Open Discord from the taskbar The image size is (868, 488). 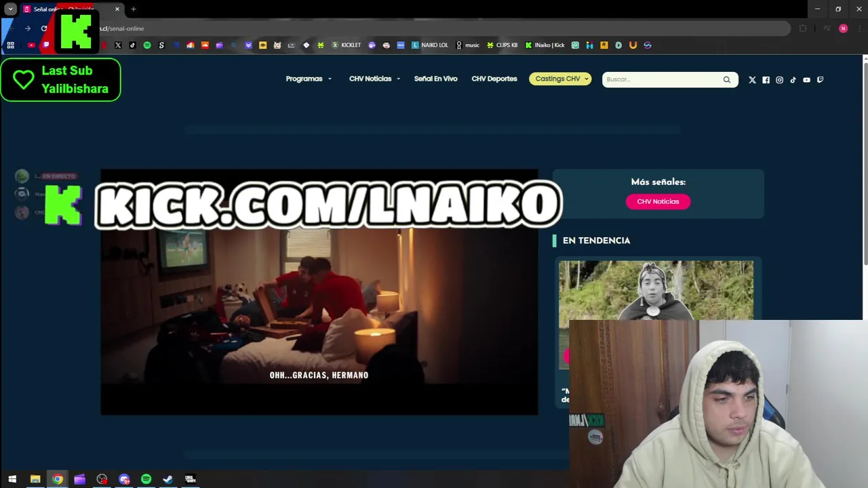[x=124, y=479]
